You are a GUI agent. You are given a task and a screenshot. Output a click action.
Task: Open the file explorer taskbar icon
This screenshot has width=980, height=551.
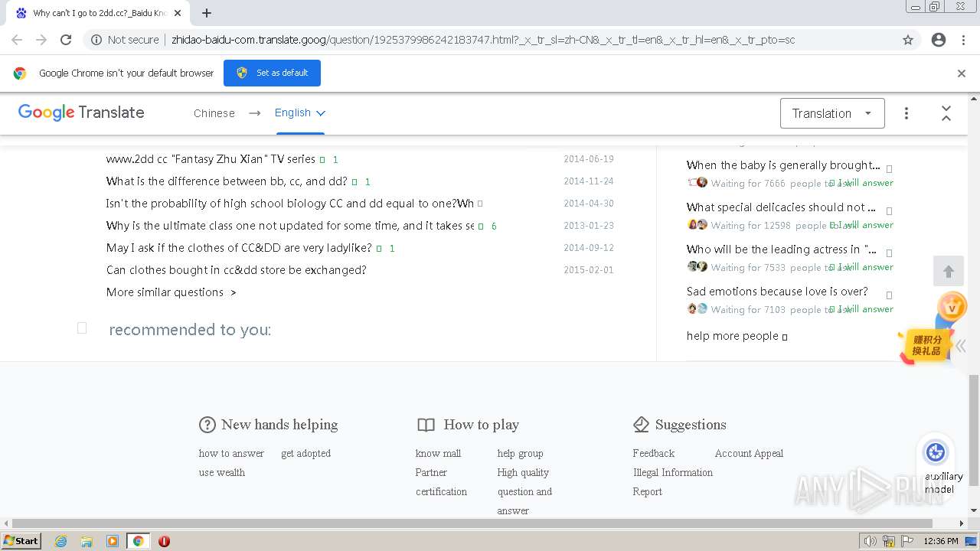click(x=87, y=541)
